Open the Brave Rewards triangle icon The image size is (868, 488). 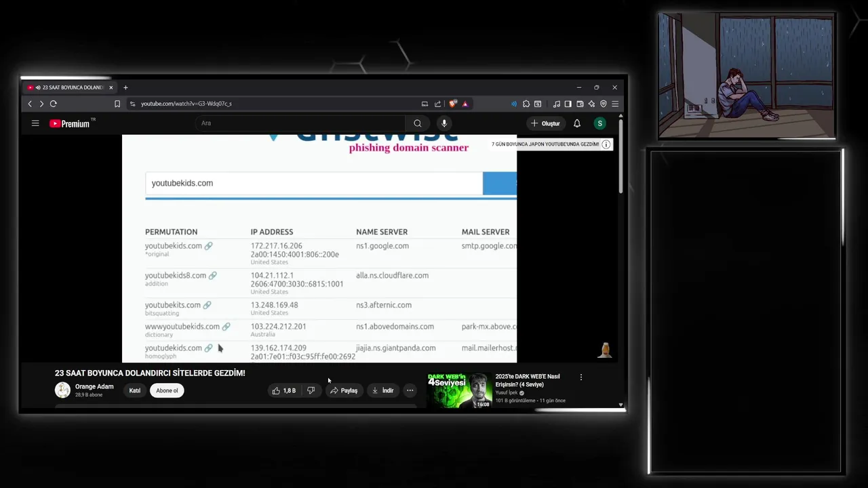[465, 104]
